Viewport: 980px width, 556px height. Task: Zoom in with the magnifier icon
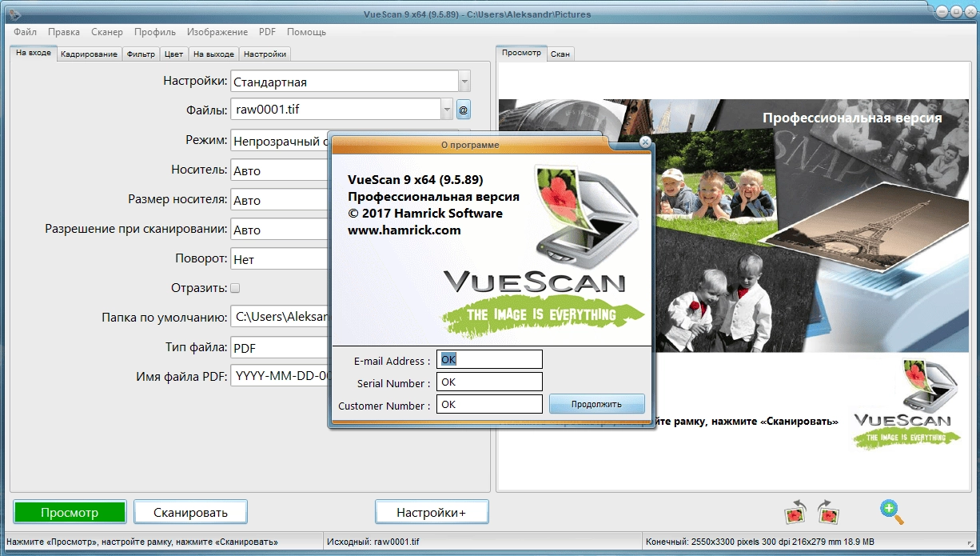click(x=891, y=510)
